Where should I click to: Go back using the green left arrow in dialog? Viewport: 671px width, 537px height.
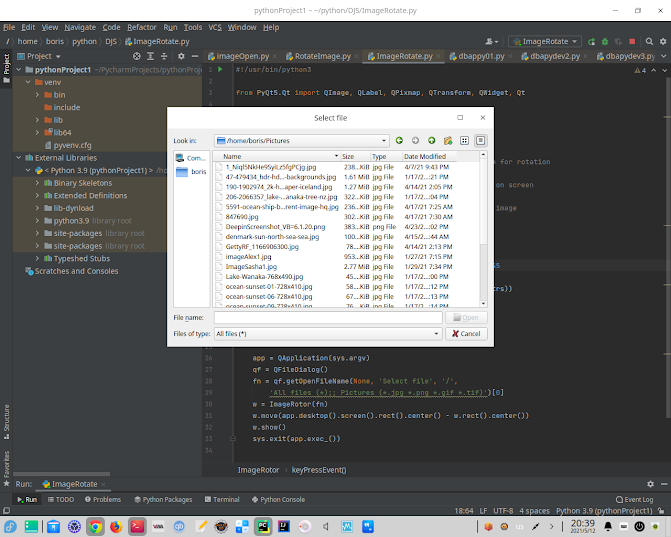click(399, 140)
